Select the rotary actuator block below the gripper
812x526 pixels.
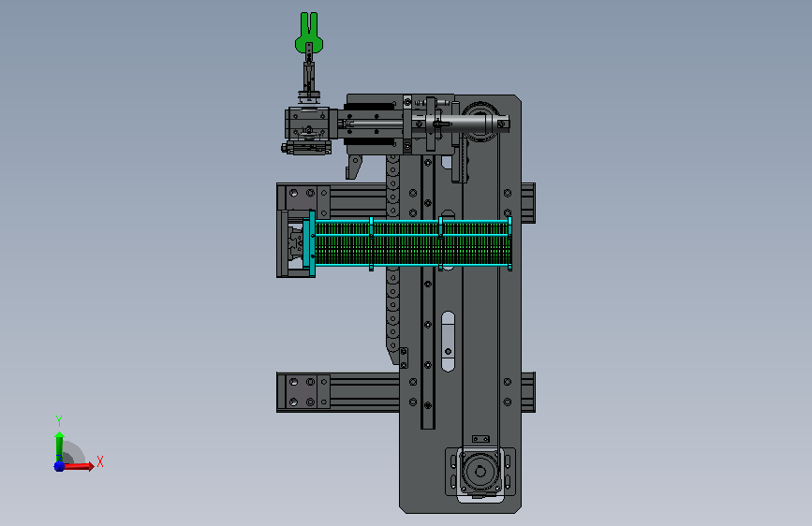coord(307,124)
